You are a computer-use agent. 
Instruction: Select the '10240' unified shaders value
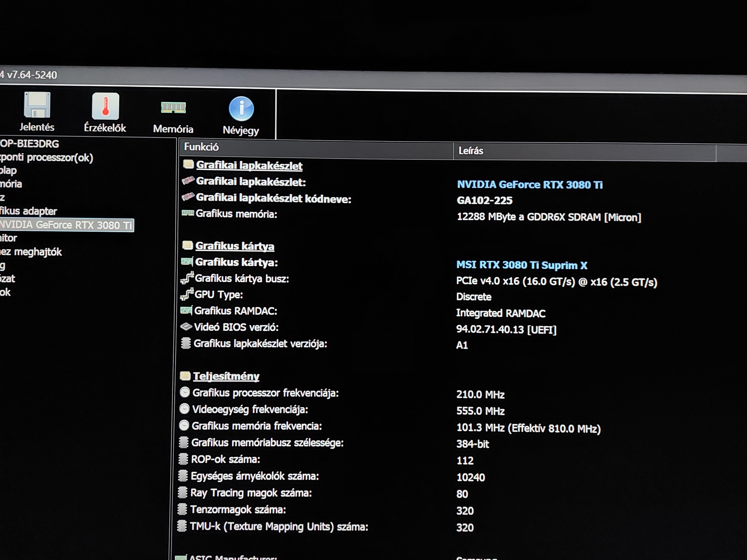[470, 477]
